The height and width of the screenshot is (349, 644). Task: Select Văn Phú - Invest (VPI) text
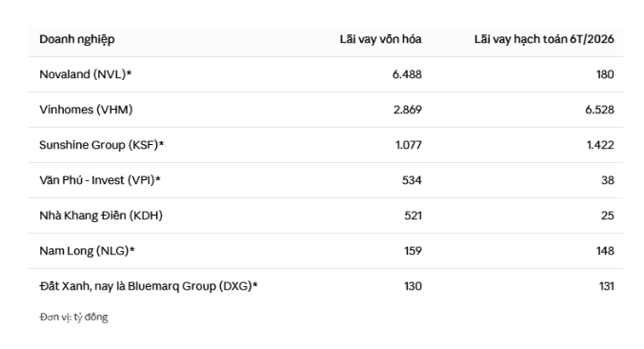point(100,180)
